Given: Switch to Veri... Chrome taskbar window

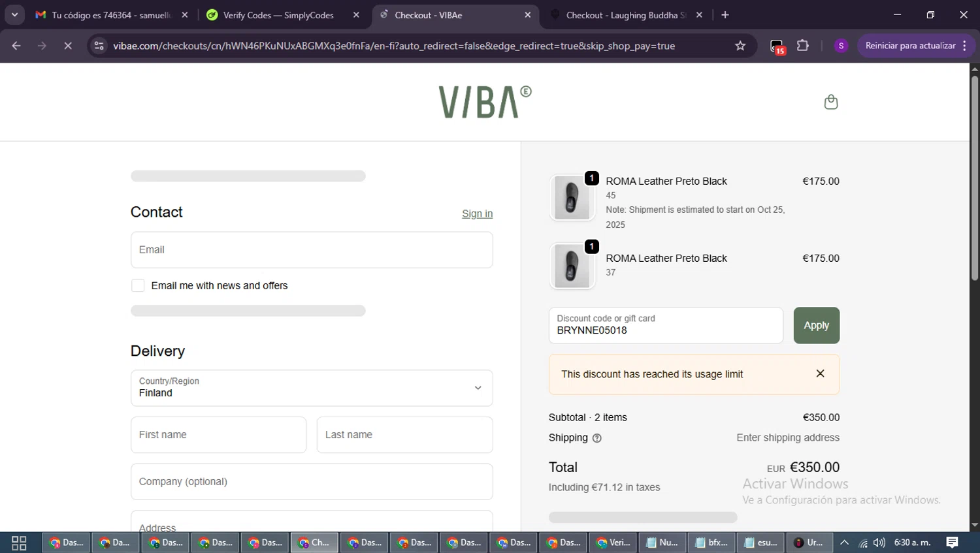Looking at the screenshot, I should 613,543.
